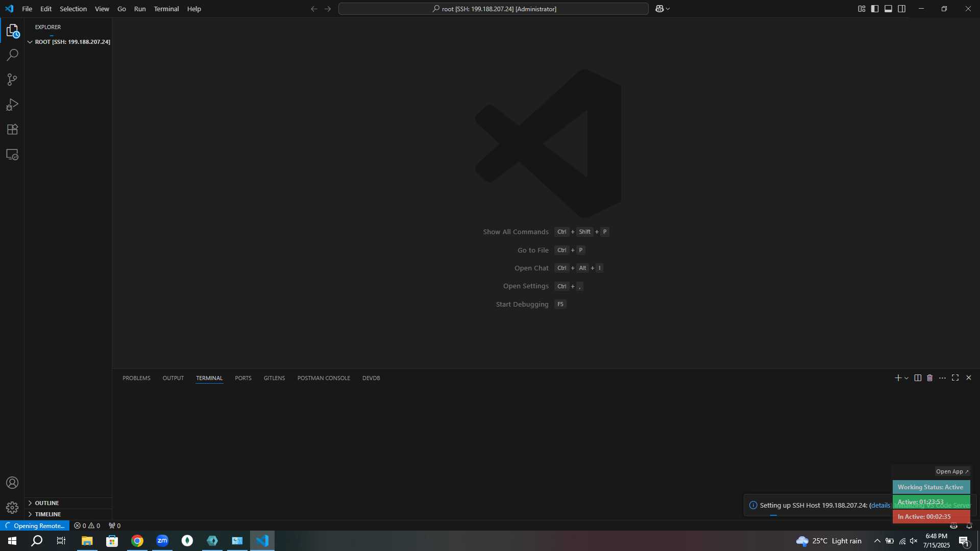Open the Selection menu
The image size is (980, 551).
click(73, 9)
